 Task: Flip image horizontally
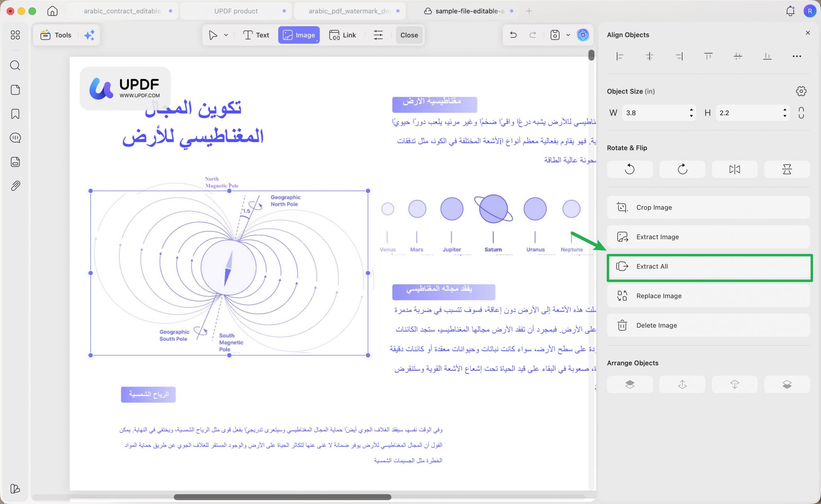click(x=735, y=169)
